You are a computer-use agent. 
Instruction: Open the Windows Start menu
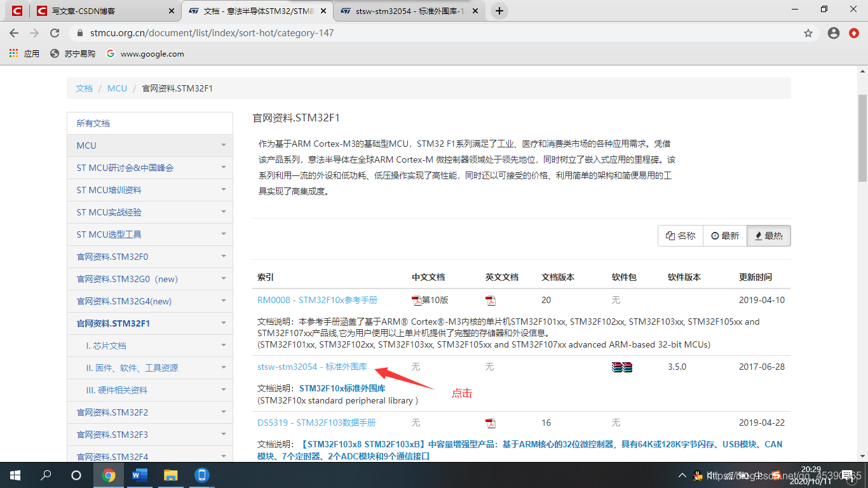coord(15,475)
